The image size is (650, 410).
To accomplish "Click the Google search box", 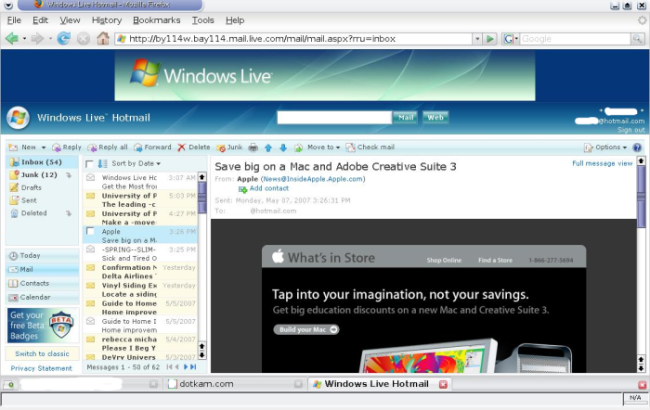I will 575,39.
